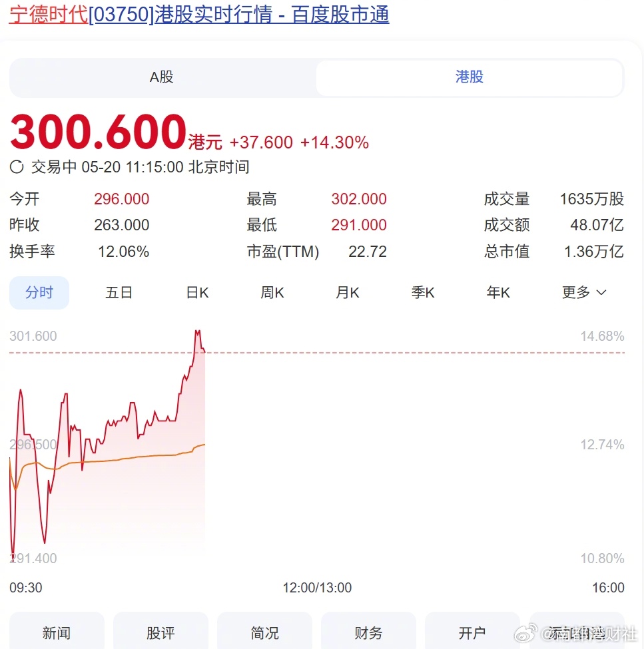Click the 总市值 value 1.36万亿
This screenshot has height=649, width=644.
coord(594,252)
